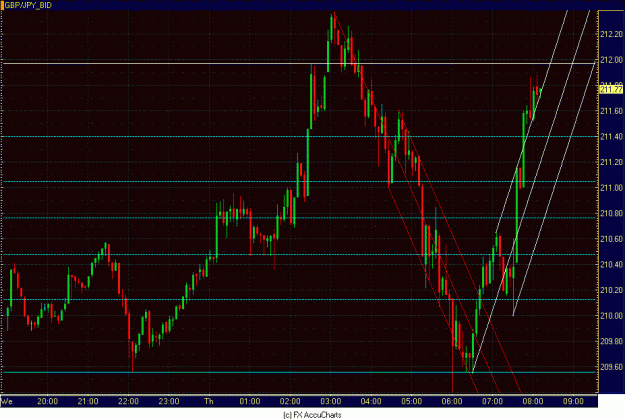Click the 210.60 price axis label
The width and height of the screenshot is (625, 419).
pyautogui.click(x=611, y=239)
